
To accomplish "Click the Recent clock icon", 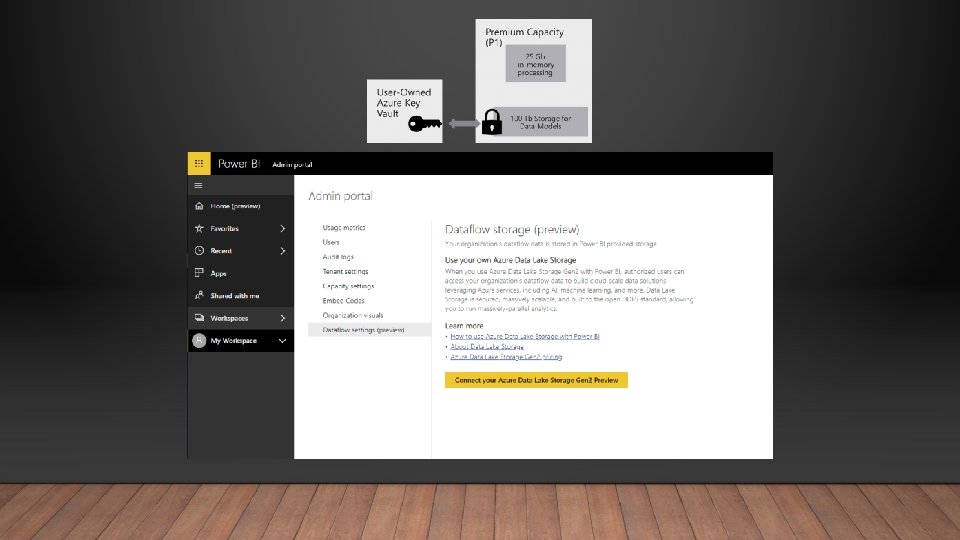I will tap(199, 250).
